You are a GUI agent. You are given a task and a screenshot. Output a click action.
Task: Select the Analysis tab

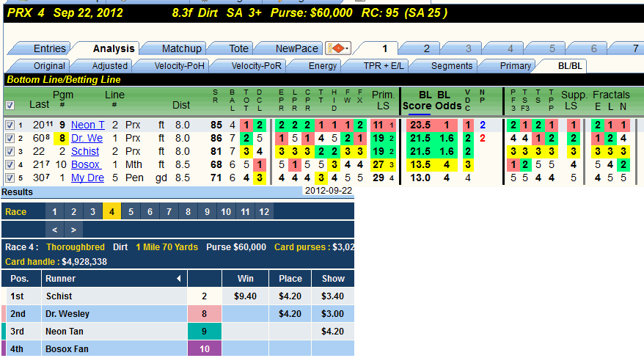click(109, 48)
